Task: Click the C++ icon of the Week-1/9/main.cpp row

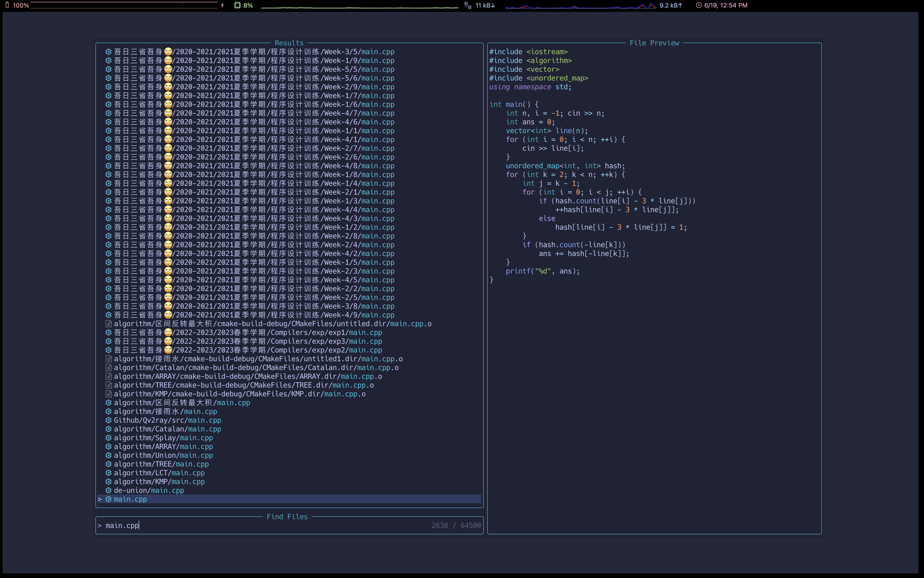Action: (x=109, y=60)
